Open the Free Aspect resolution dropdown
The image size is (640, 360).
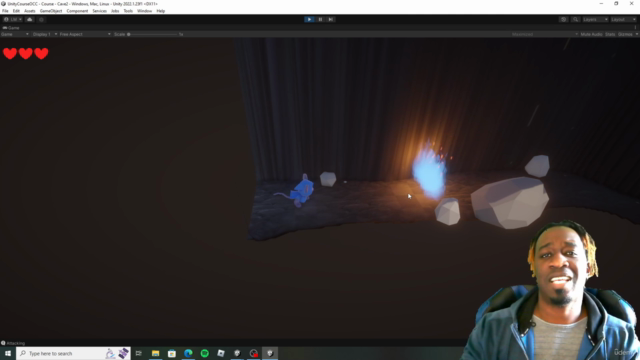coord(85,34)
